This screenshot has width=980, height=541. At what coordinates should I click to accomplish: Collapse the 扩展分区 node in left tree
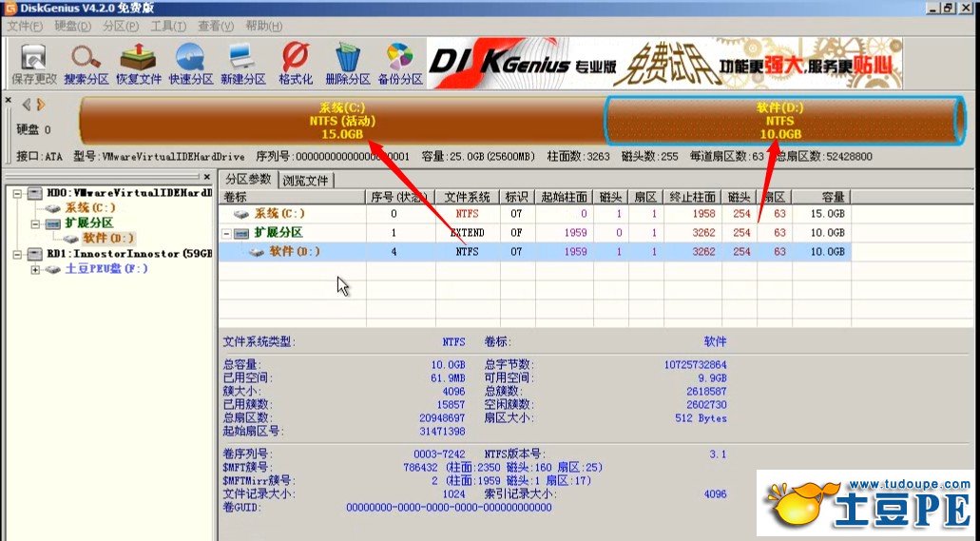[35, 223]
